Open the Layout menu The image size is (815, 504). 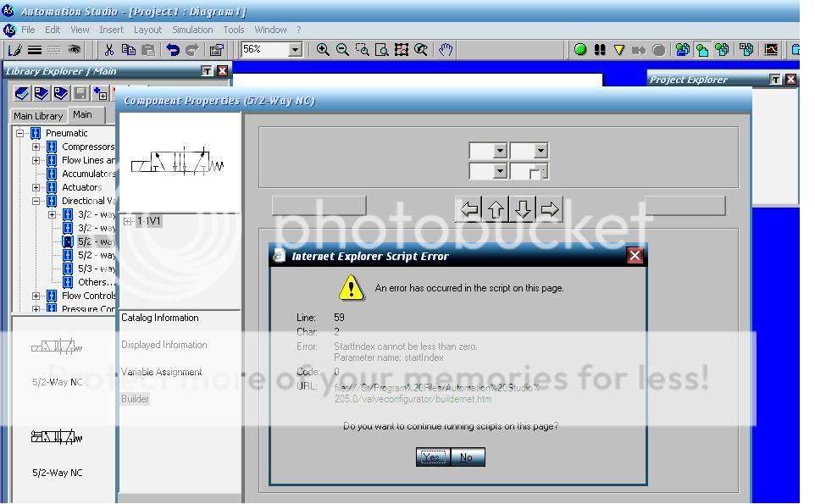tap(147, 30)
